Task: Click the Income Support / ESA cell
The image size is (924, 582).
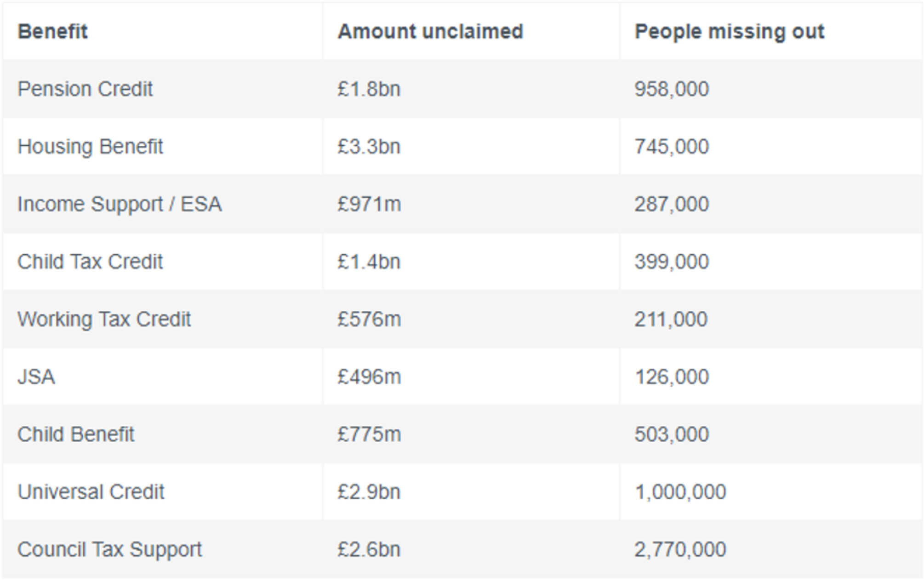Action: pyautogui.click(x=120, y=204)
